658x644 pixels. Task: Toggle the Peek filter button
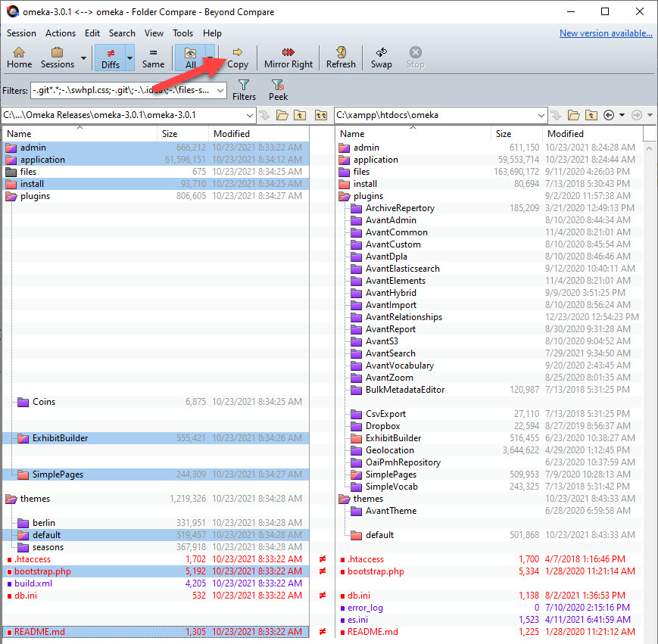pyautogui.click(x=278, y=90)
